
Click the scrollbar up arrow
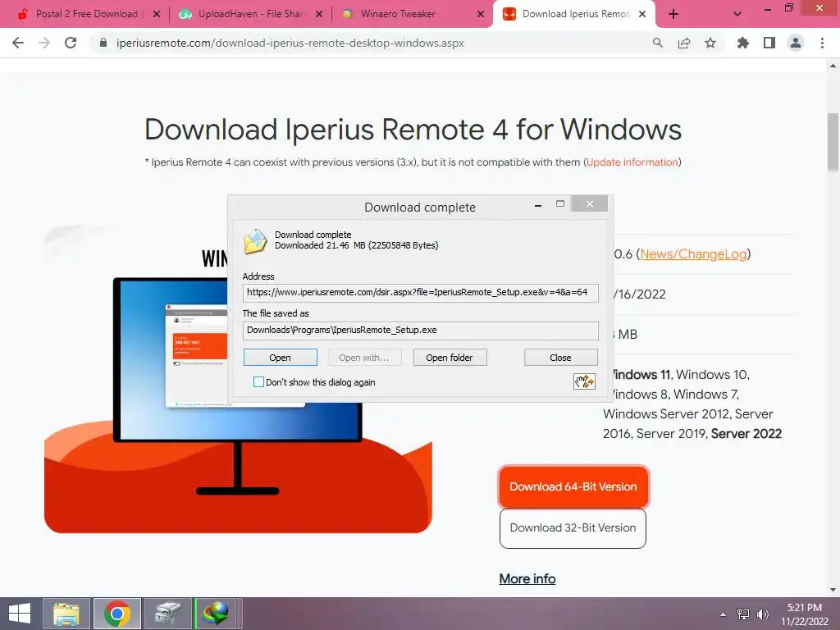(x=833, y=66)
